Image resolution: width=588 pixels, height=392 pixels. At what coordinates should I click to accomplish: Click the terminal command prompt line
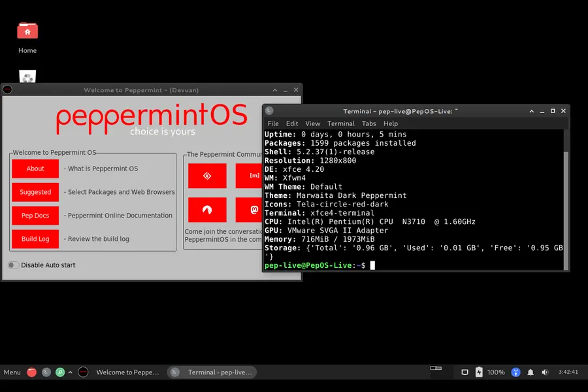[x=319, y=266]
